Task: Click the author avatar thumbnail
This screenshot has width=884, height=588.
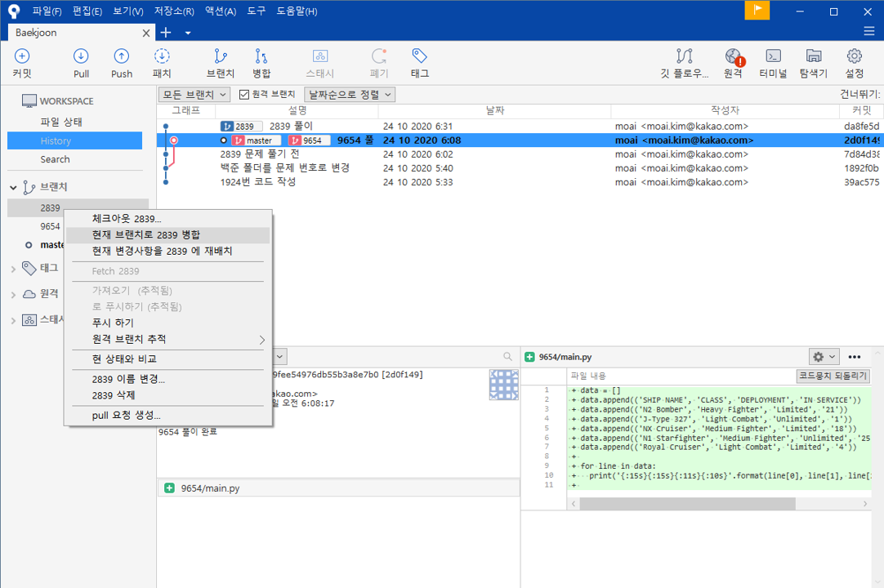Action: tap(503, 385)
